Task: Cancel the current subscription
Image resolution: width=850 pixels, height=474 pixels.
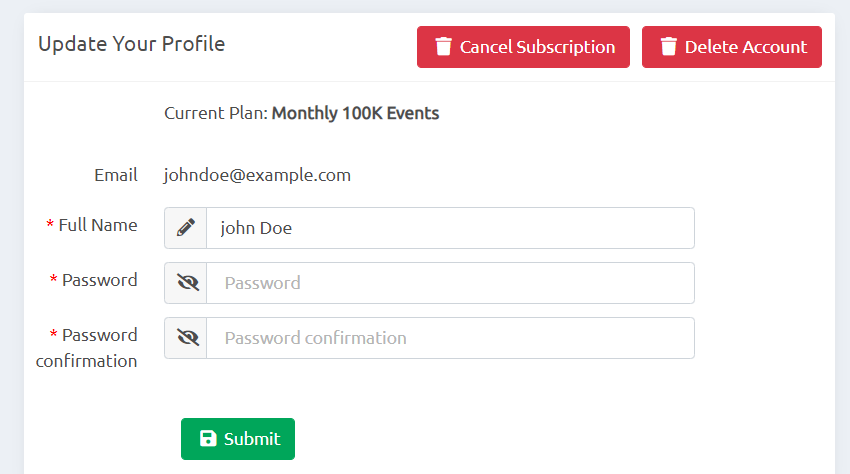Action: 523,47
